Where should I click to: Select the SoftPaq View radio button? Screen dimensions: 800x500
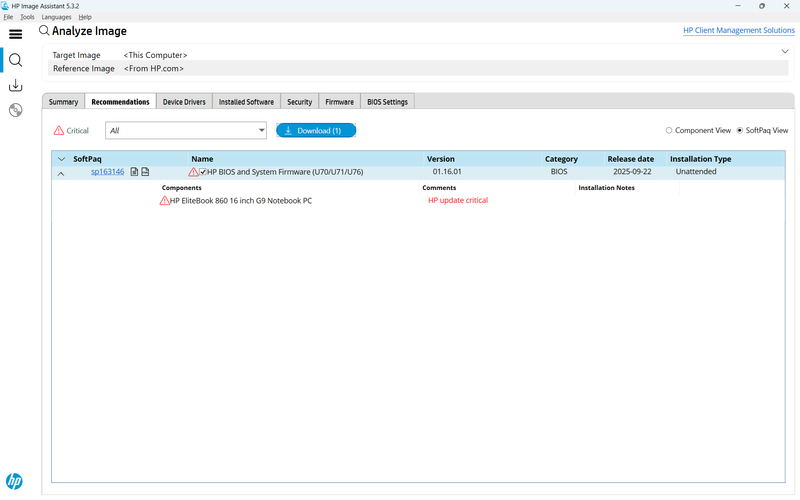[x=740, y=131]
